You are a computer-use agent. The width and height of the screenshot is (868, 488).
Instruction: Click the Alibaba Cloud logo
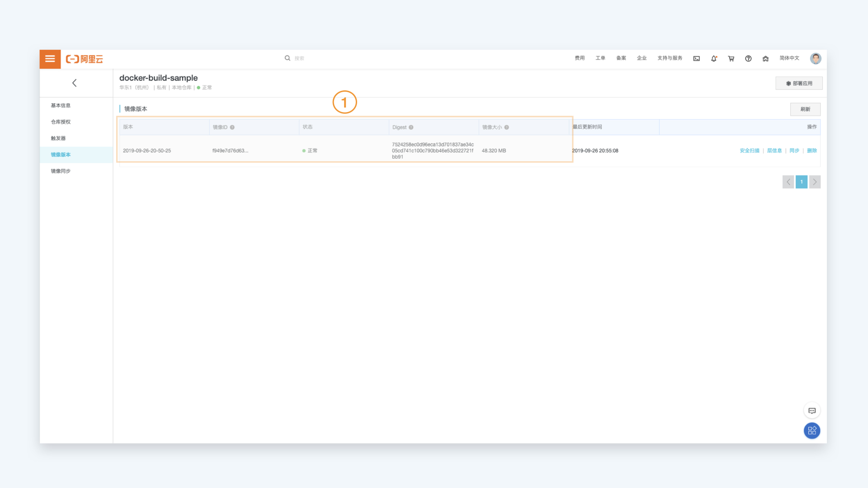click(85, 59)
